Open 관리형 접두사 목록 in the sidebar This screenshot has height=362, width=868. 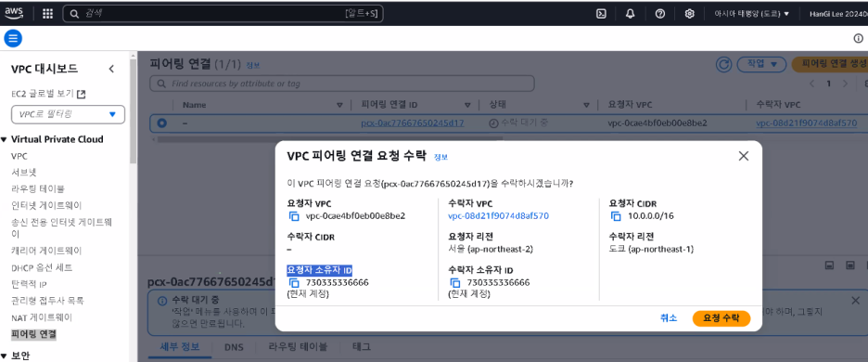tap(47, 301)
